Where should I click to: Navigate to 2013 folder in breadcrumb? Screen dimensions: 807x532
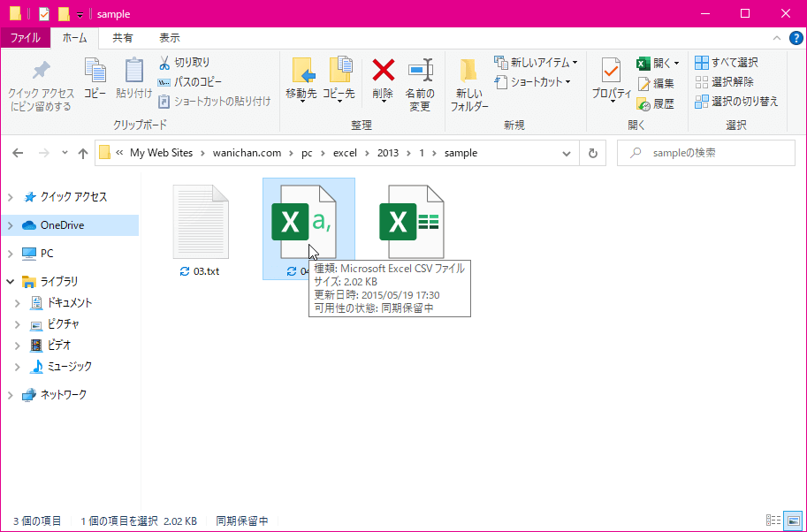point(388,153)
